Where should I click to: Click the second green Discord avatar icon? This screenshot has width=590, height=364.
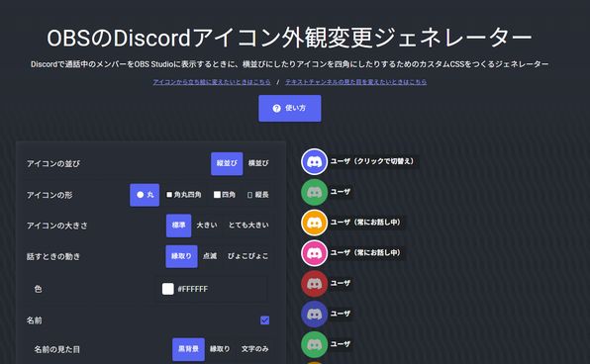[x=314, y=344]
